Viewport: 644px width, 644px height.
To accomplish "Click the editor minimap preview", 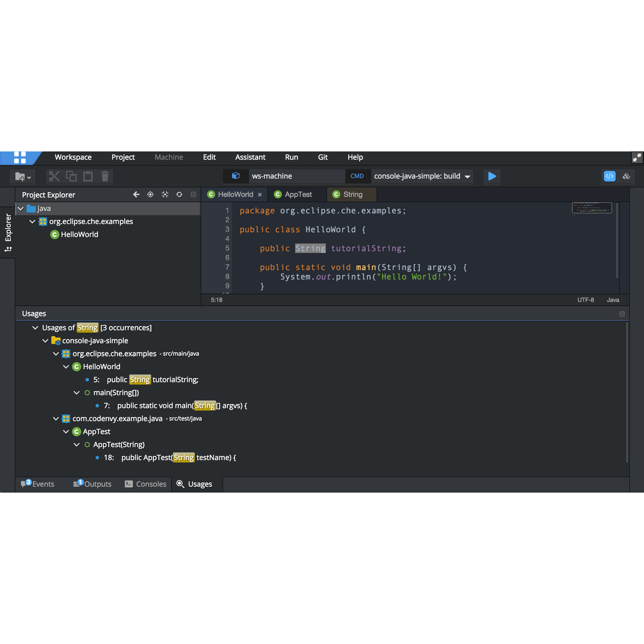I will [x=592, y=208].
